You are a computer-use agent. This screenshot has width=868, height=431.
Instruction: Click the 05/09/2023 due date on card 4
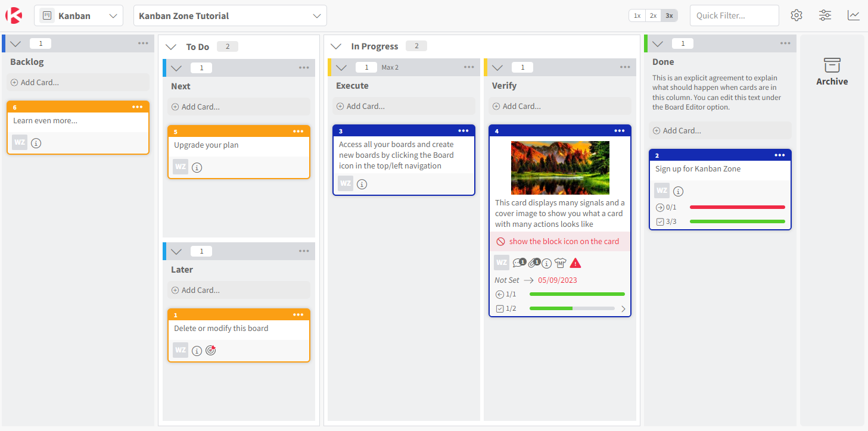558,280
